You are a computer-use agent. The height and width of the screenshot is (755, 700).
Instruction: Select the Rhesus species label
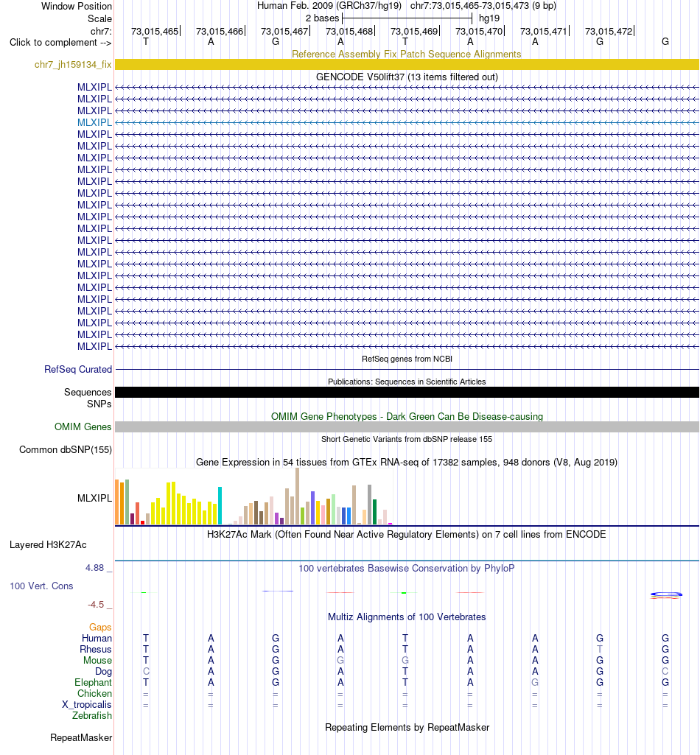point(96,650)
